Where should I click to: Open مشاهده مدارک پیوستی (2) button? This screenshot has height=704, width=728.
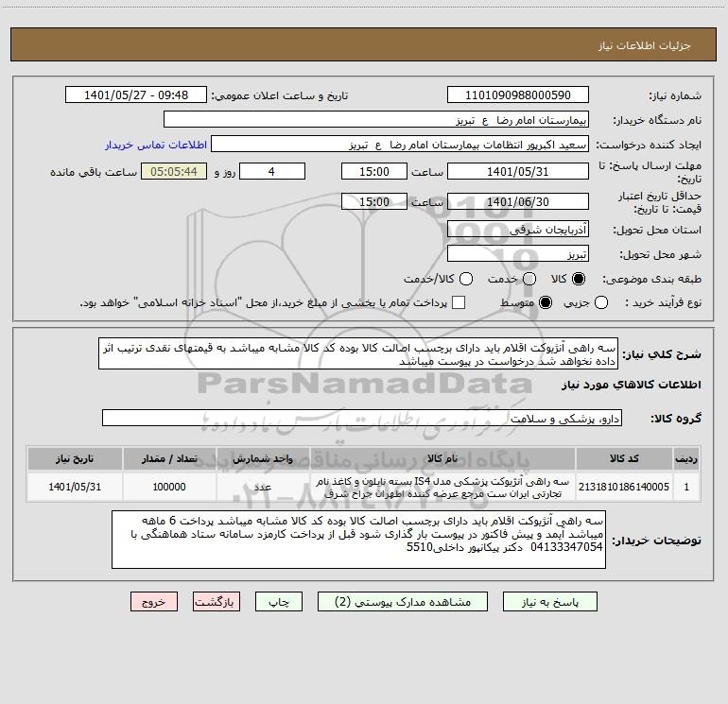point(403,602)
